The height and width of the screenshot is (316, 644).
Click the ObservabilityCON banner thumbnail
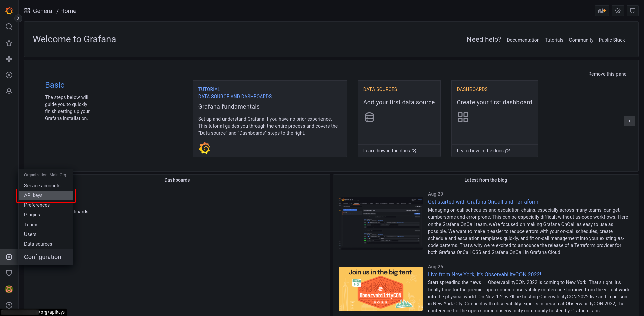(380, 289)
